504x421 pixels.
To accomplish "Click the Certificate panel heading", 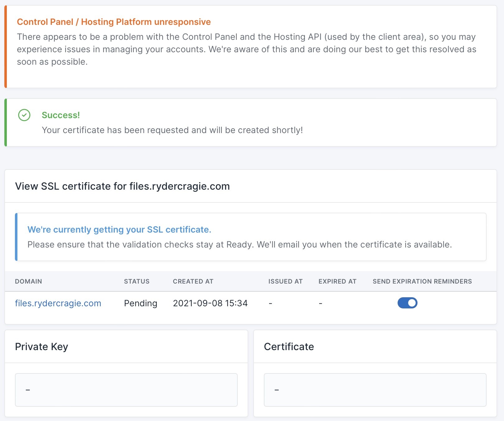I will [x=289, y=347].
